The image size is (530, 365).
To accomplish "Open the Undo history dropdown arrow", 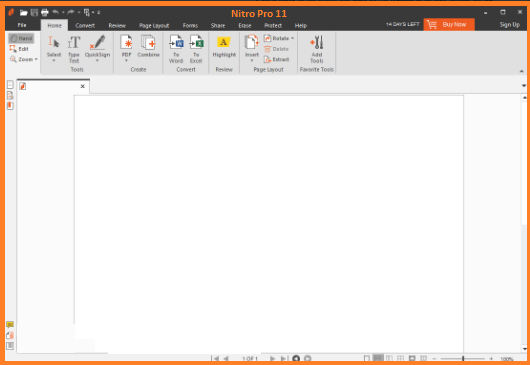I will tap(63, 13).
